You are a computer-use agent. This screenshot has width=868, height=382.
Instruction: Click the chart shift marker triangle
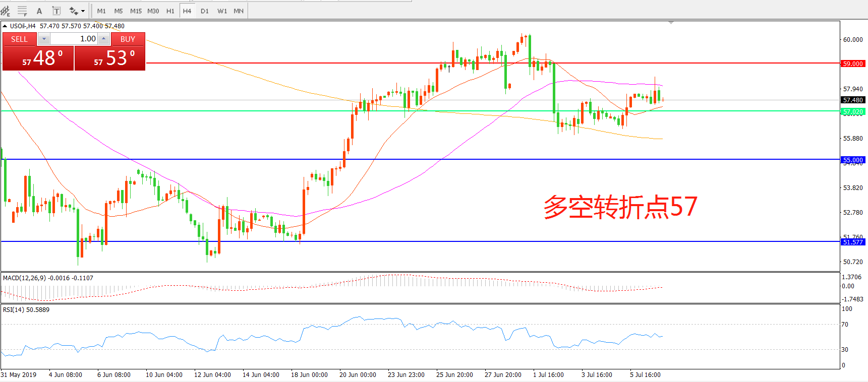[671, 23]
